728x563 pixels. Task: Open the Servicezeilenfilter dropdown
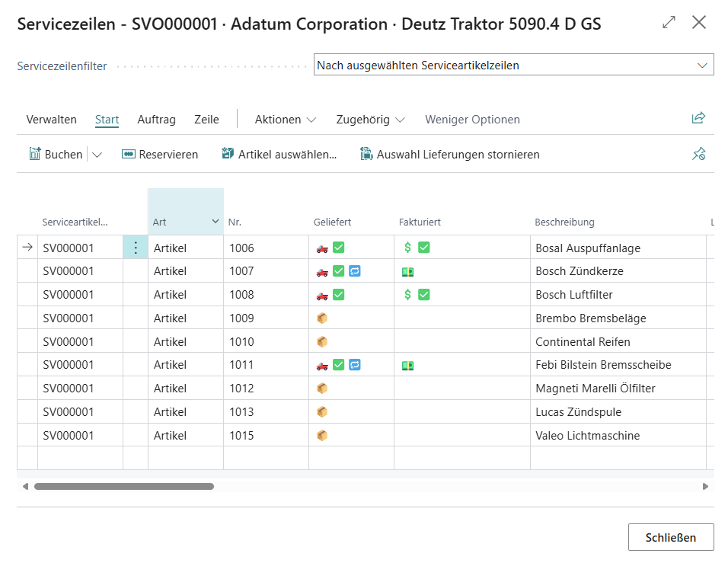click(701, 66)
